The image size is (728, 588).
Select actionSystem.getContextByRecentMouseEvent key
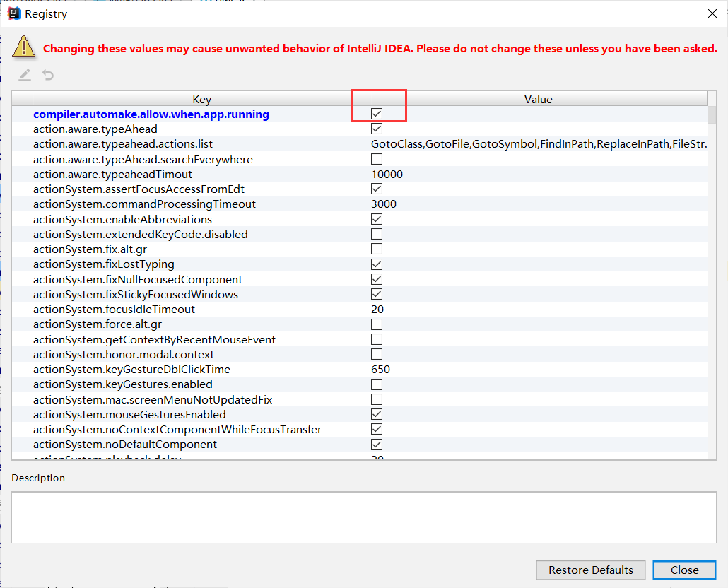(154, 339)
